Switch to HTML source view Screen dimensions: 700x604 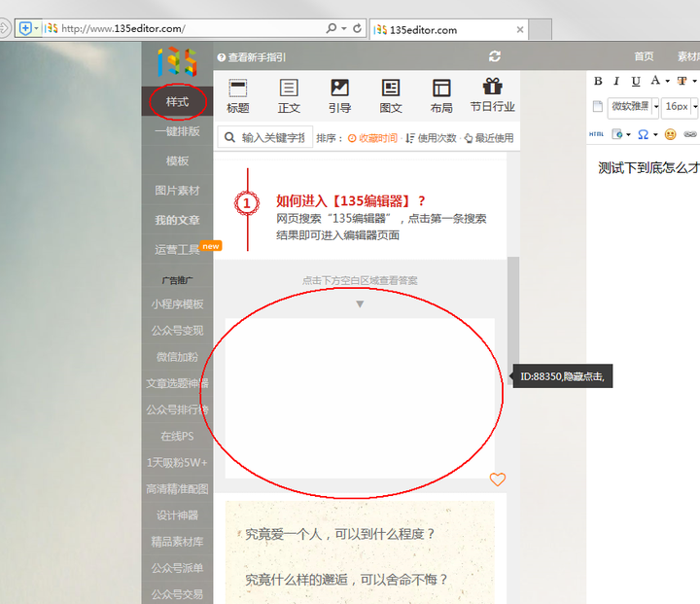596,134
